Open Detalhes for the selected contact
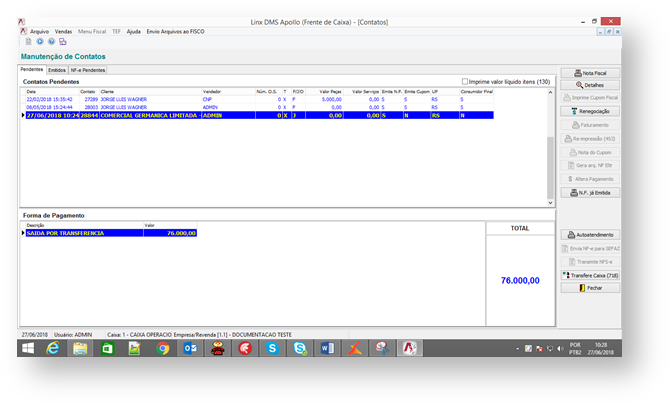Image resolution: width=670 pixels, height=405 pixels. pos(590,85)
